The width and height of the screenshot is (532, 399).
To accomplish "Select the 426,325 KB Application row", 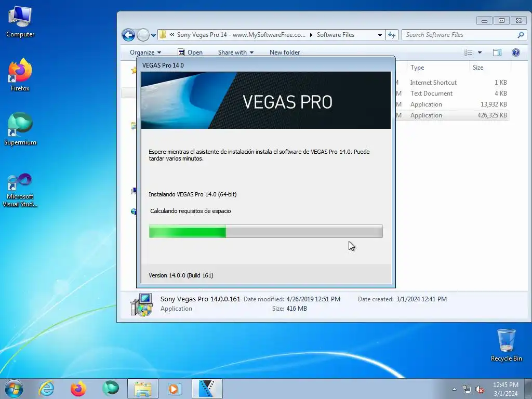I will pos(453,115).
